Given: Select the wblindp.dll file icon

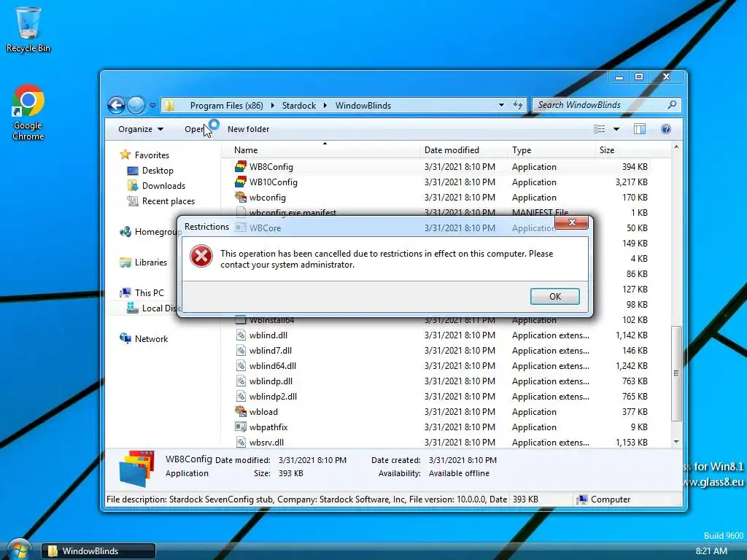Looking at the screenshot, I should click(x=241, y=381).
